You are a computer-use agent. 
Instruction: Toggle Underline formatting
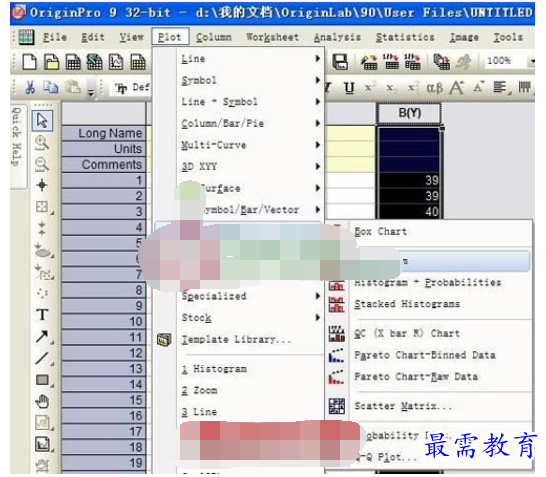click(349, 88)
